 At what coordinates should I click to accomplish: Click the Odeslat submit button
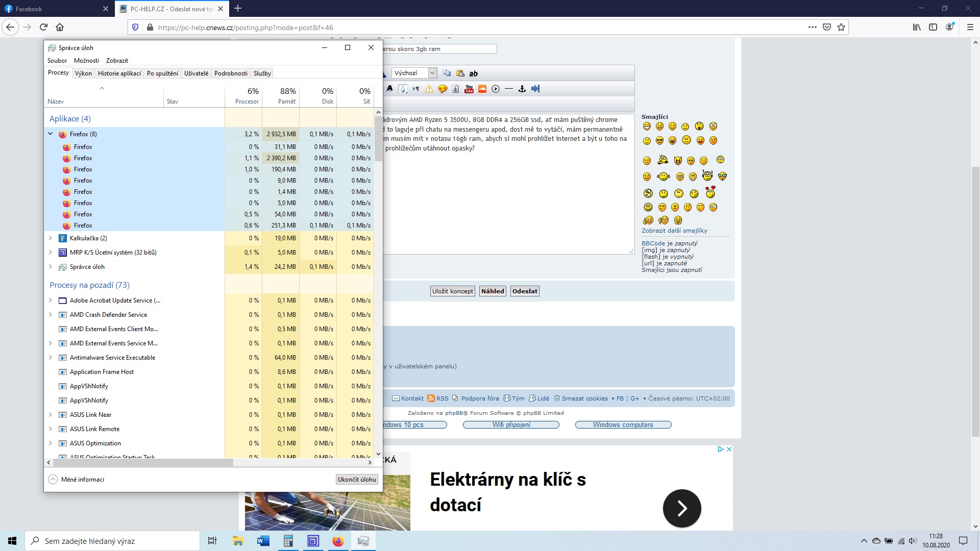(x=525, y=291)
